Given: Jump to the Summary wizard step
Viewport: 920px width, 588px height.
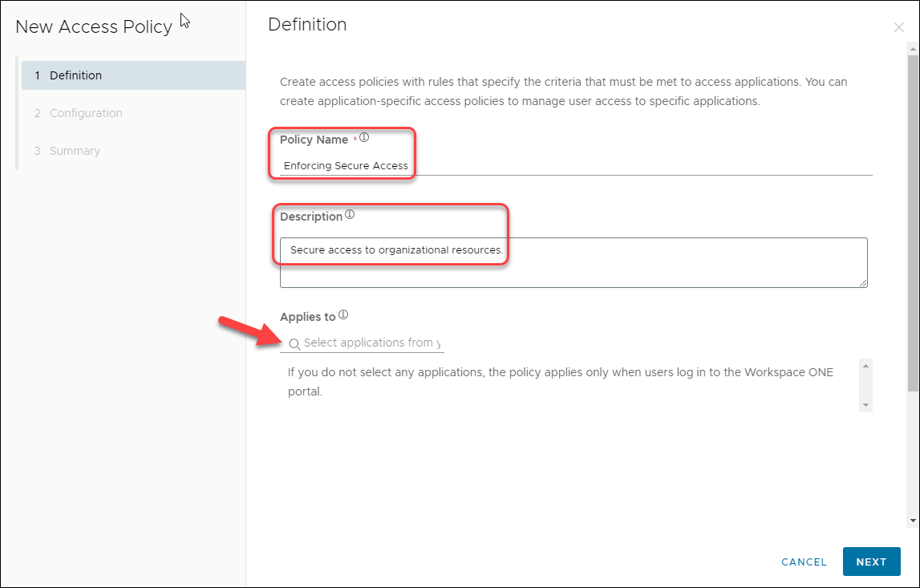Looking at the screenshot, I should click(x=75, y=151).
